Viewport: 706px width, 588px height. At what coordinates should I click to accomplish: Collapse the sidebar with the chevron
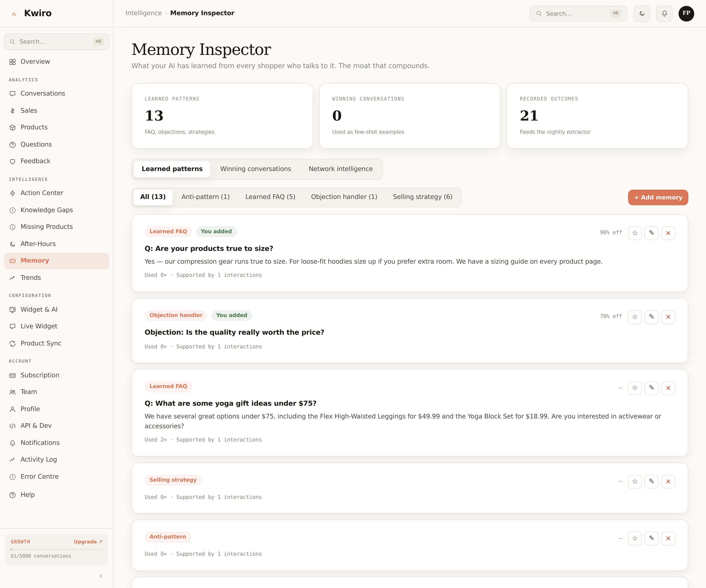(x=101, y=576)
